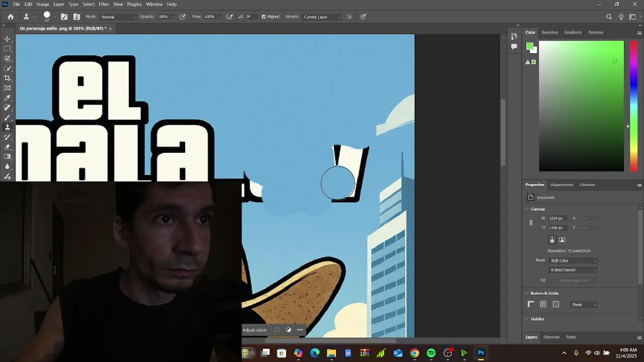Switch to the Gradients tab

tap(573, 32)
